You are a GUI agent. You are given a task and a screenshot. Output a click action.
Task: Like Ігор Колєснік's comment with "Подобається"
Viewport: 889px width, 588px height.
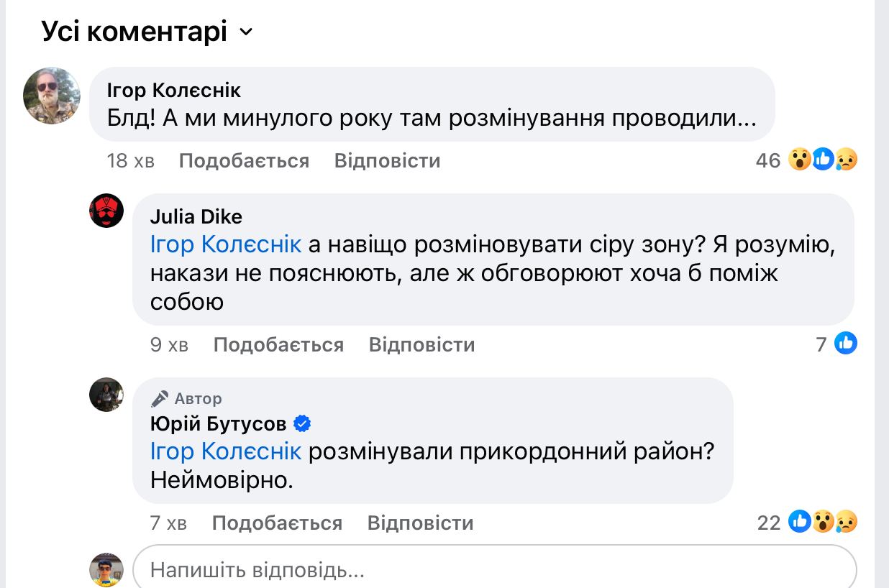pos(244,160)
